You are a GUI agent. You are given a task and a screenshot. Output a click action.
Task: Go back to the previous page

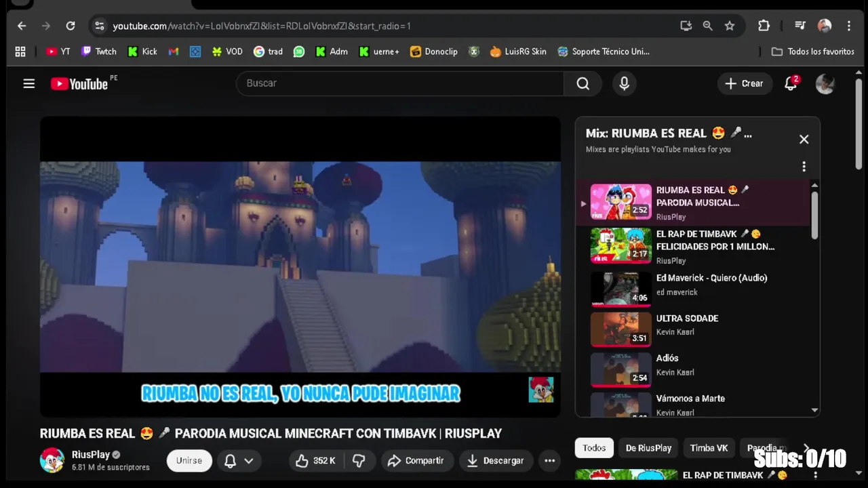pos(22,26)
